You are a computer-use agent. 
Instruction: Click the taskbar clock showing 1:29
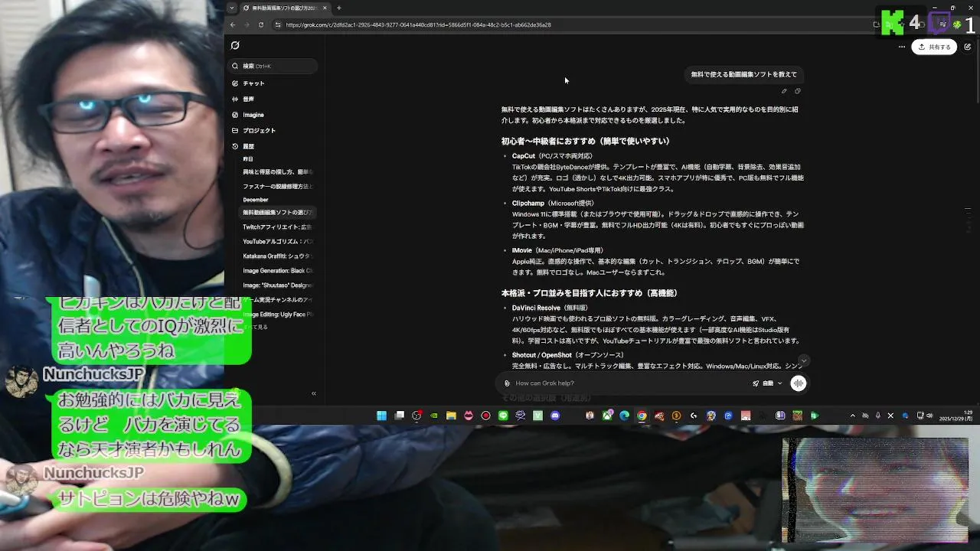pyautogui.click(x=955, y=416)
